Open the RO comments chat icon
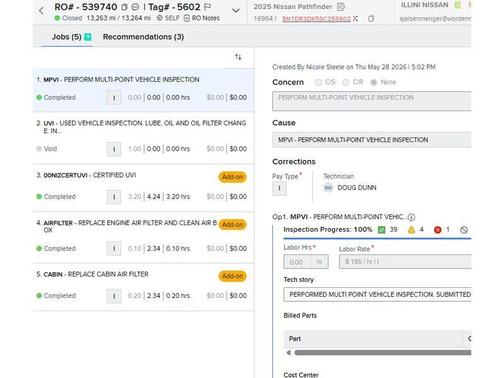 [x=135, y=7]
